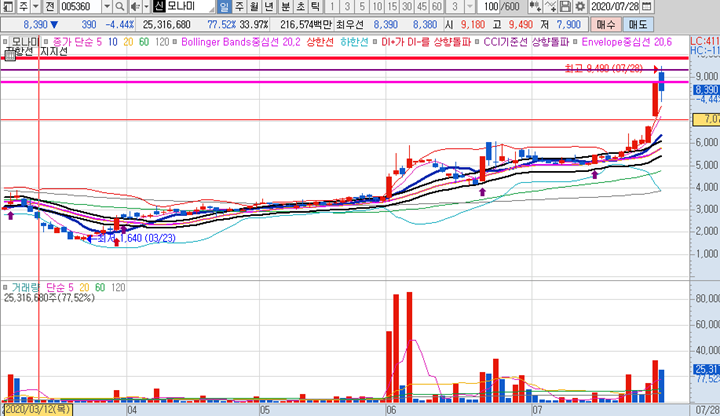Screen dimensions: 720x416
Task: Select the 년 yearly period toggle
Action: click(270, 6)
